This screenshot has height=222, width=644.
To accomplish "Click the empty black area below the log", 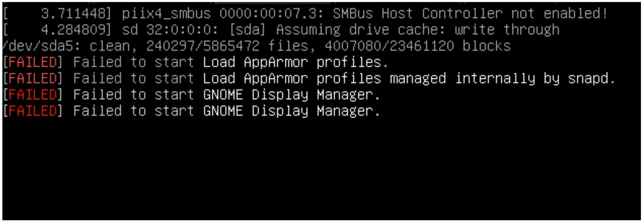I will (321, 171).
